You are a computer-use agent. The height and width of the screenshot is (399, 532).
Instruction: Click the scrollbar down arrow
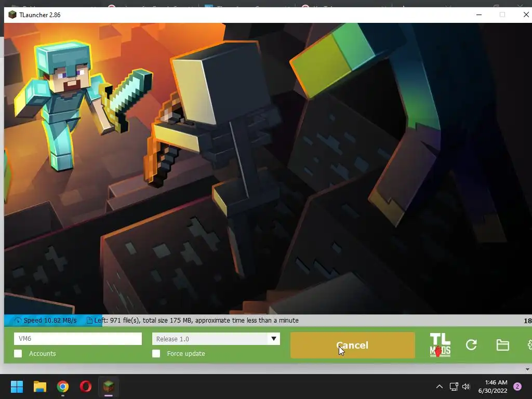pyautogui.click(x=527, y=369)
